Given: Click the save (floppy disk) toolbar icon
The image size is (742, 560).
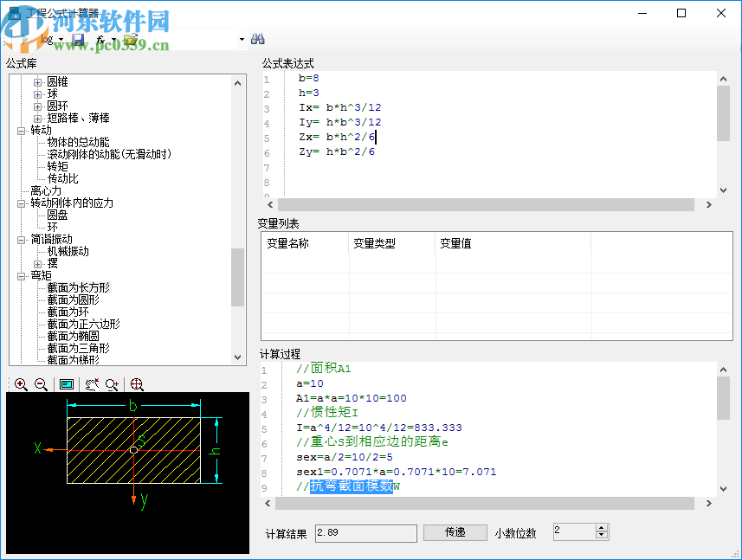Looking at the screenshot, I should [x=79, y=40].
